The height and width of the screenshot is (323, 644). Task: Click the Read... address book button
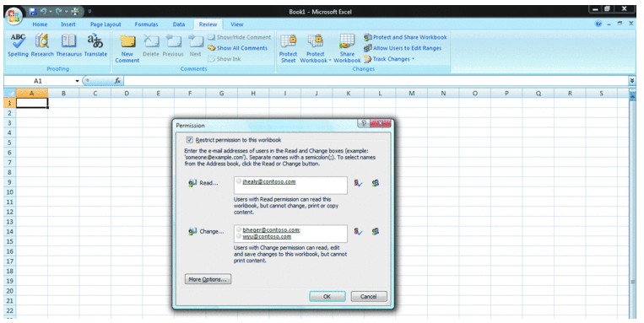pos(203,183)
